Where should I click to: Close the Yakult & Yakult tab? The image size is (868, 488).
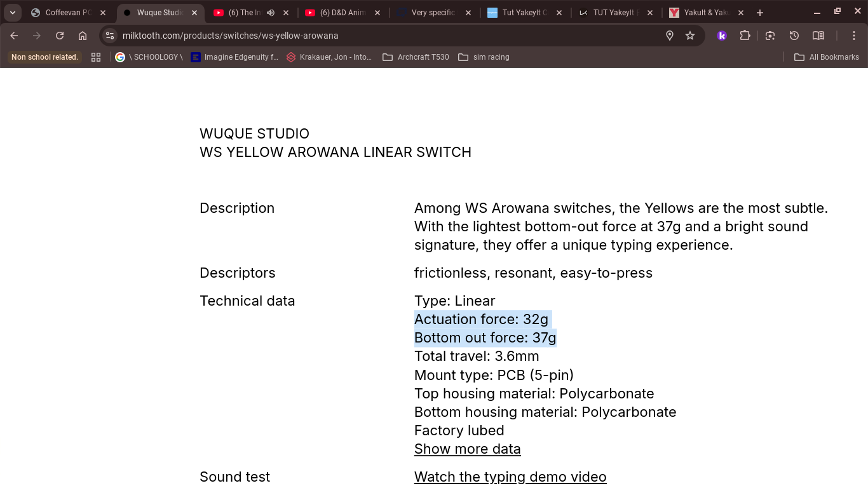[x=740, y=13]
